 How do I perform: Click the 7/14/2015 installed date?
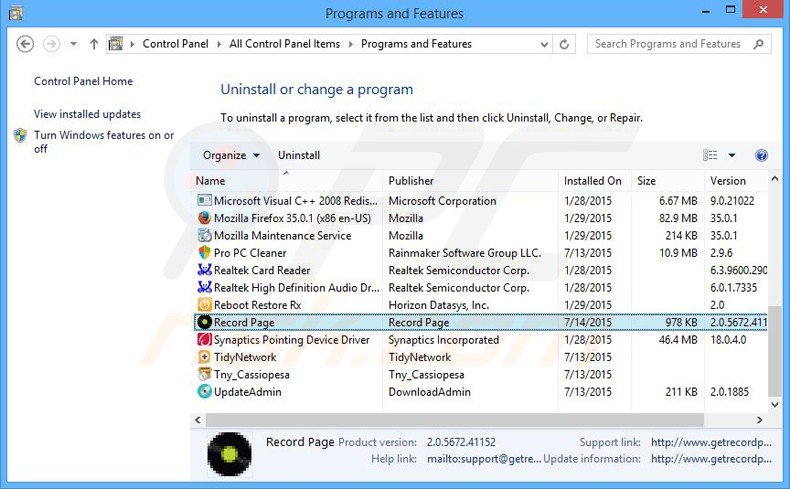tap(587, 322)
